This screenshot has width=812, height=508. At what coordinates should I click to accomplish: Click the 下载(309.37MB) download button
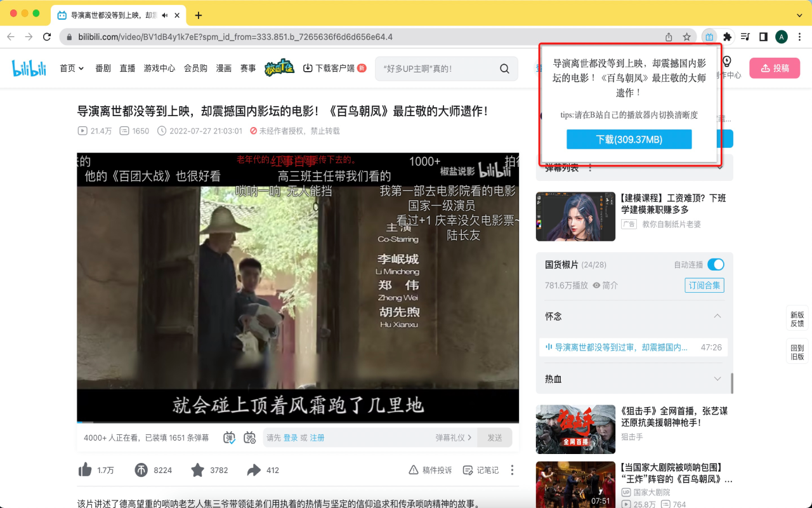click(629, 139)
